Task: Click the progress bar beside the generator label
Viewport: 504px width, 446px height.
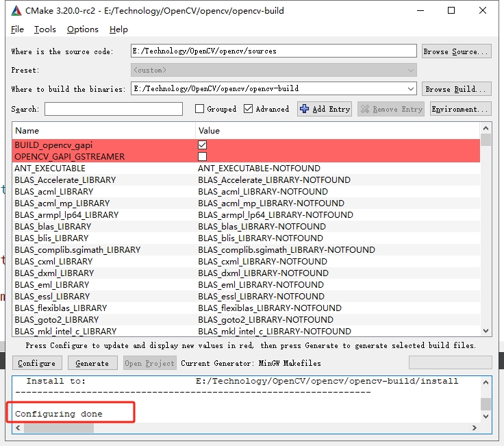Action: point(451,362)
